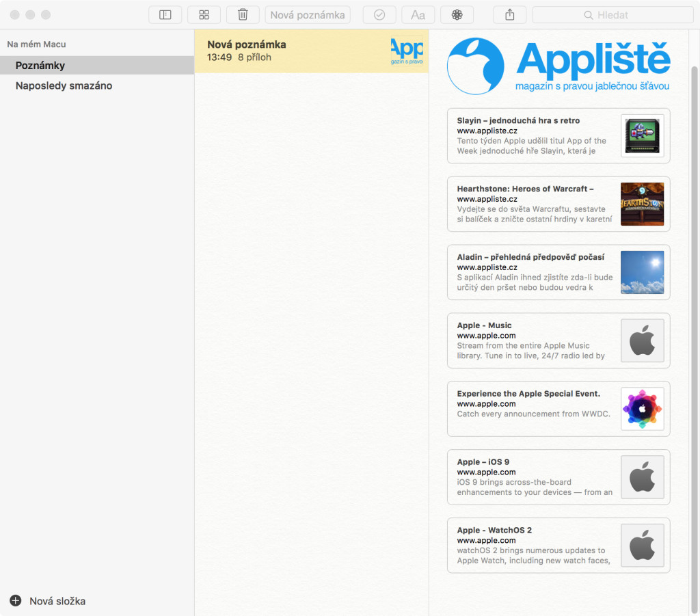Add a checklist with the checkmark icon

tap(379, 15)
